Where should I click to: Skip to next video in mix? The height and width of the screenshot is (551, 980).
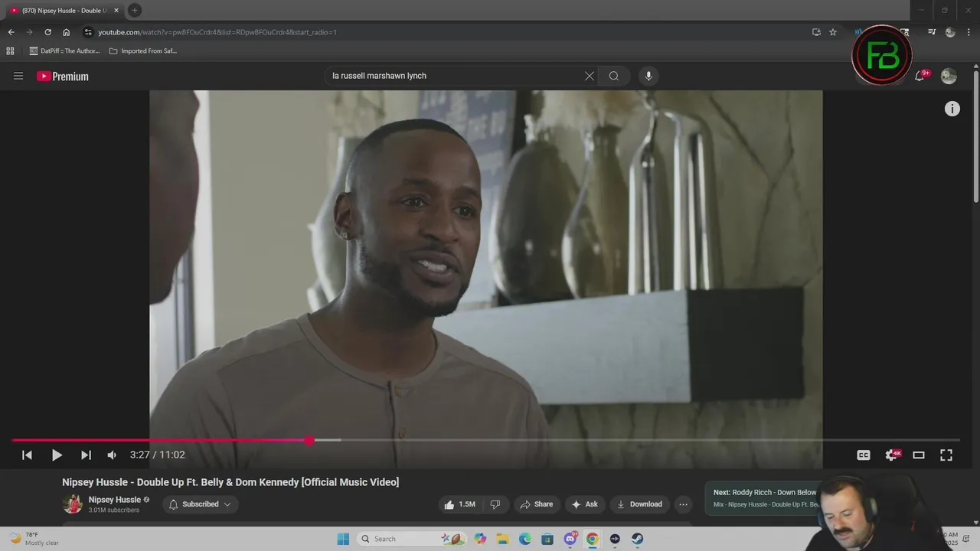pyautogui.click(x=86, y=455)
